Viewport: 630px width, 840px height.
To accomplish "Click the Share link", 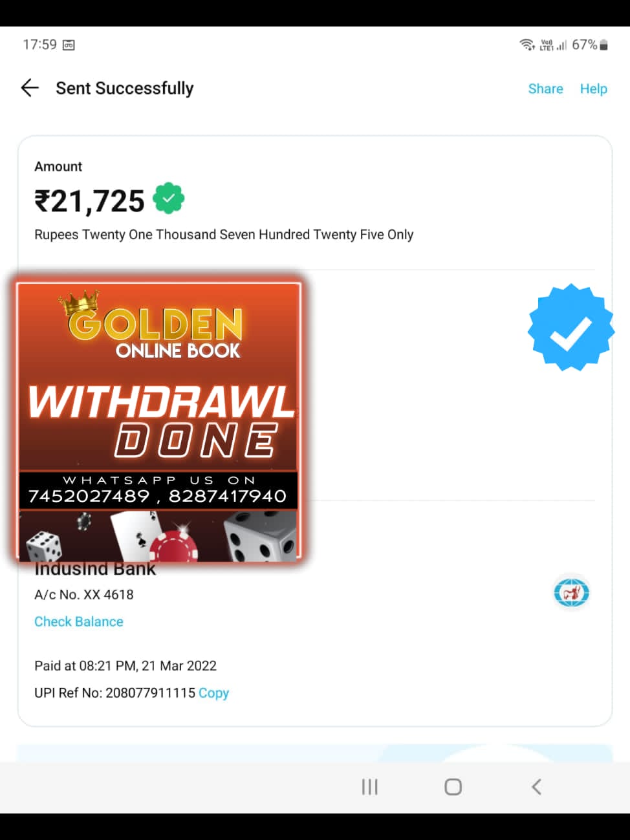I will click(x=545, y=89).
